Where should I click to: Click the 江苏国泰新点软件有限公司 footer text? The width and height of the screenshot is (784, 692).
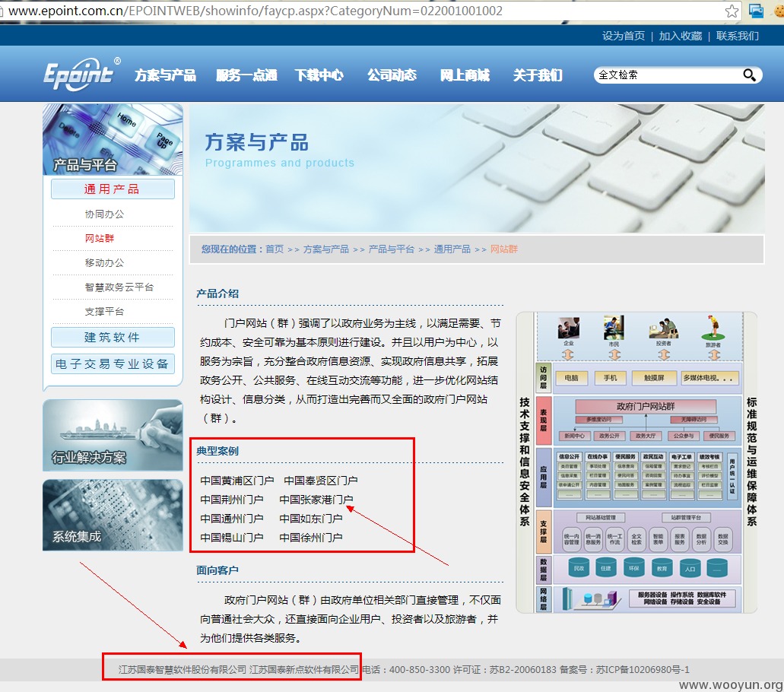click(x=304, y=669)
